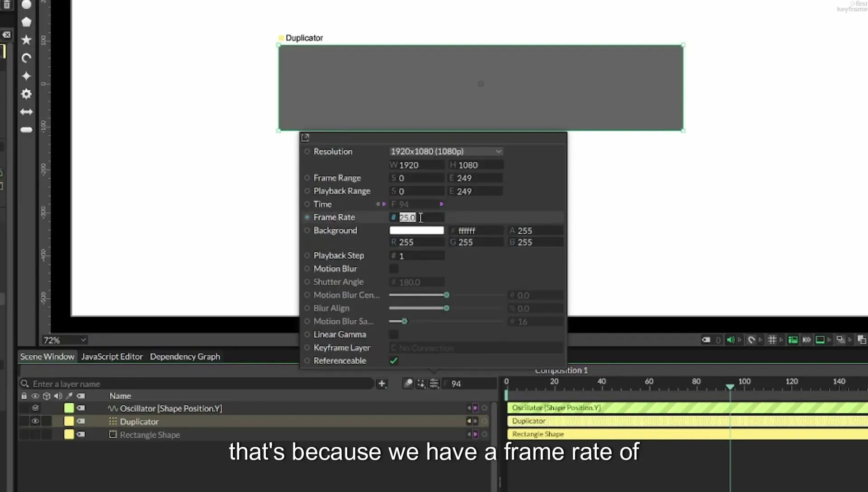868x492 pixels.
Task: Select the Star shape tool
Action: [26, 40]
